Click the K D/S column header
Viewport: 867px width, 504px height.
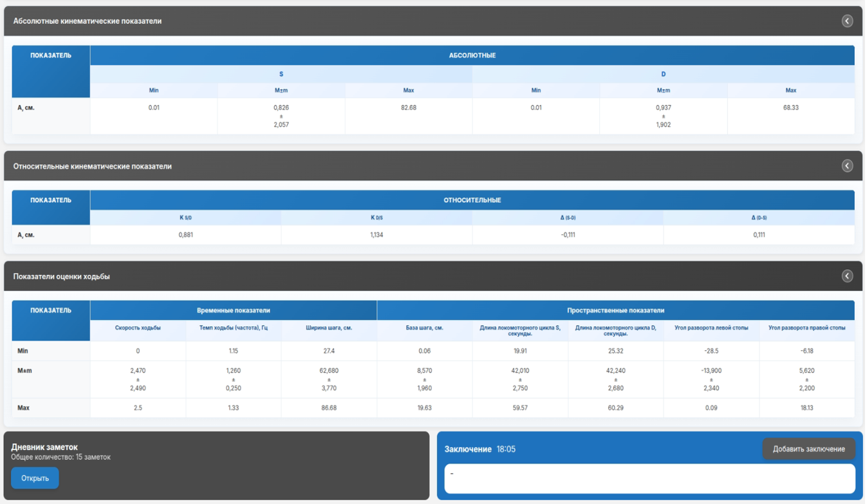tap(377, 218)
